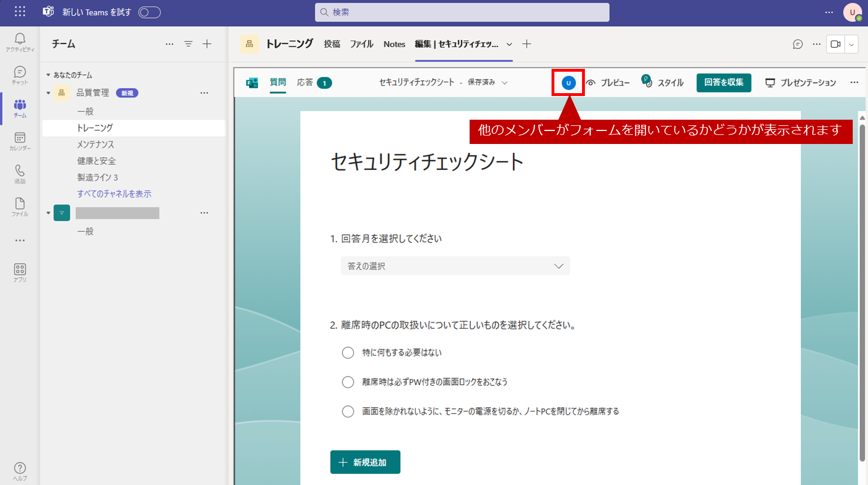Select the 編集 | セキュリティチェッ... tab
The image size is (868, 485).
click(x=457, y=44)
